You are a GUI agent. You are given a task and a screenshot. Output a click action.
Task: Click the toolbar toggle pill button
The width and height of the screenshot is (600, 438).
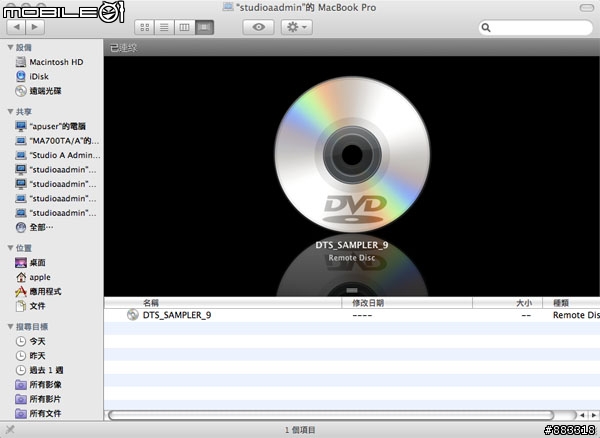click(x=587, y=8)
